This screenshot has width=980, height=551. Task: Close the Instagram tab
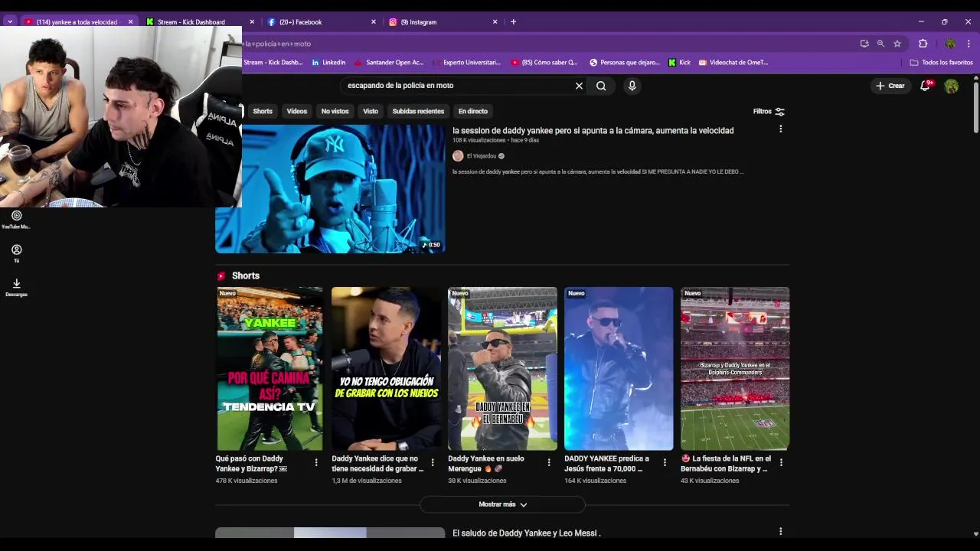495,21
